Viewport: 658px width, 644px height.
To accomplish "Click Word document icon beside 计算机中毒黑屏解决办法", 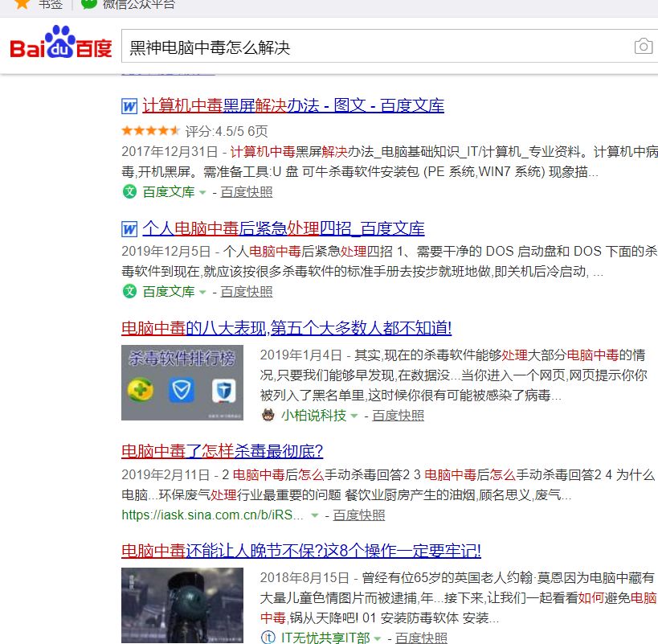I will pyautogui.click(x=129, y=106).
